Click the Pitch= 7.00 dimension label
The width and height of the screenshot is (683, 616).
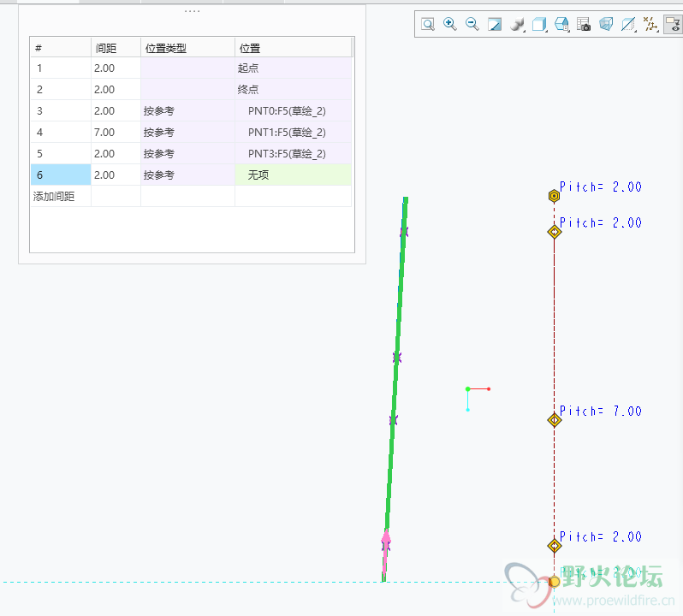pos(601,411)
